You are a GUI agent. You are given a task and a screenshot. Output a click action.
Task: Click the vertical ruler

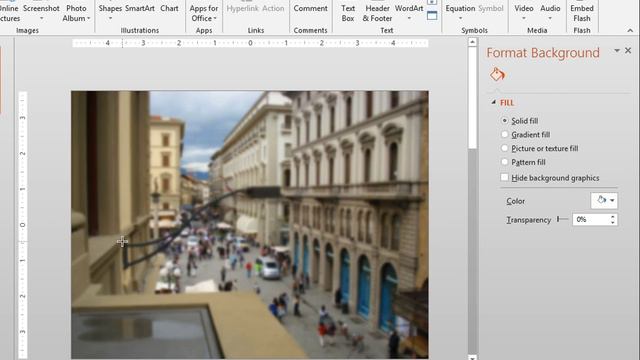[23, 225]
